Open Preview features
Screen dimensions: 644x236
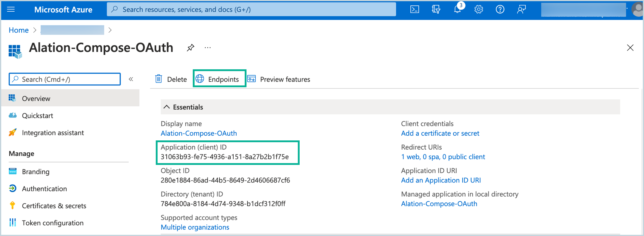click(279, 79)
